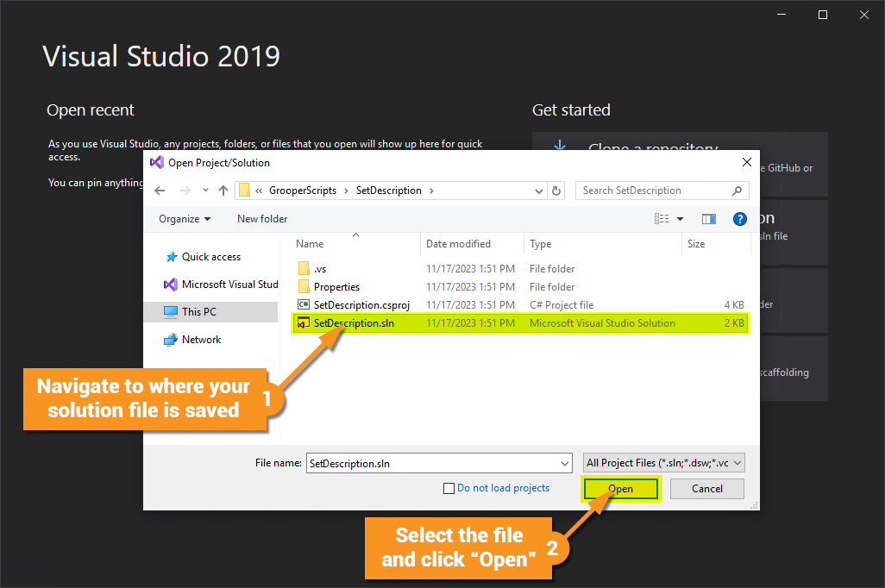Open the recent locations chevron beside Forward
Viewport: 885px width, 588px height.
(205, 191)
